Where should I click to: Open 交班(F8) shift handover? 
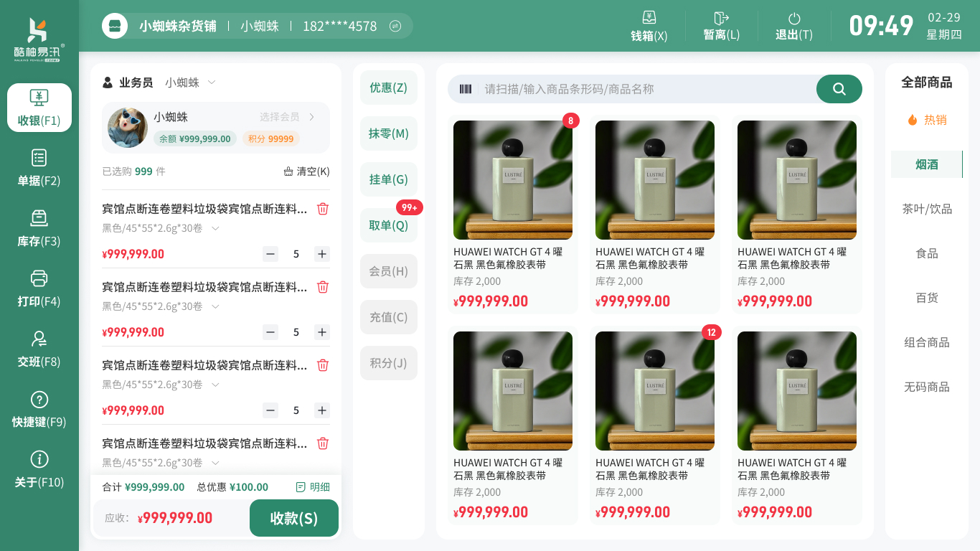39,349
